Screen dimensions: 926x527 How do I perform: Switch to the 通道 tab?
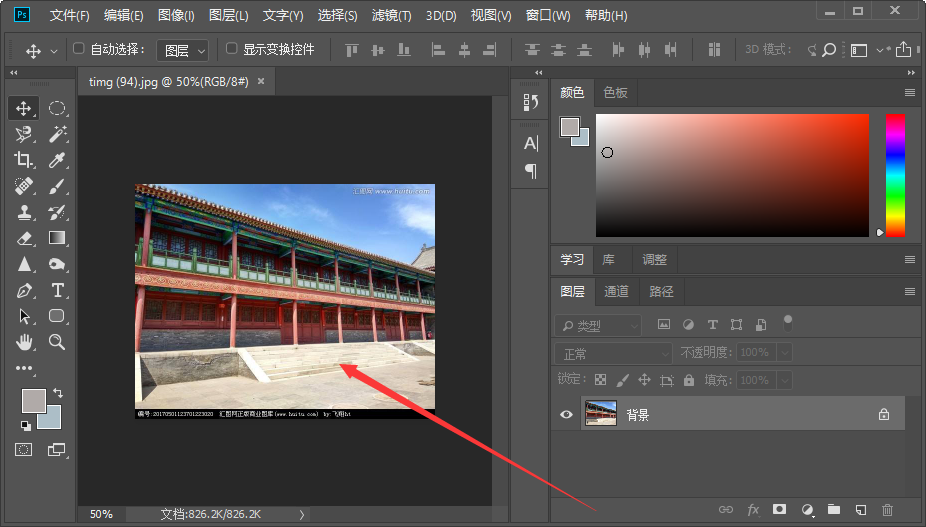click(x=616, y=291)
